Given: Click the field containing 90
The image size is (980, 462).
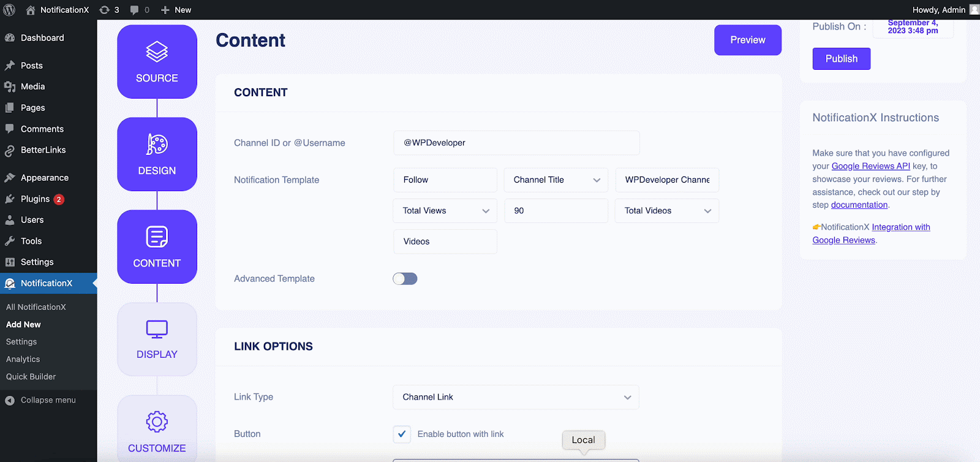Looking at the screenshot, I should pos(556,211).
